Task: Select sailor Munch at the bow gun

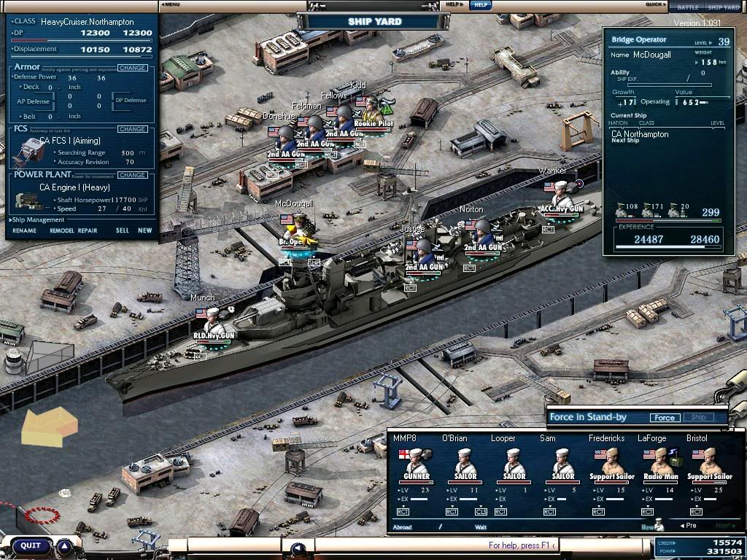Action: (214, 324)
